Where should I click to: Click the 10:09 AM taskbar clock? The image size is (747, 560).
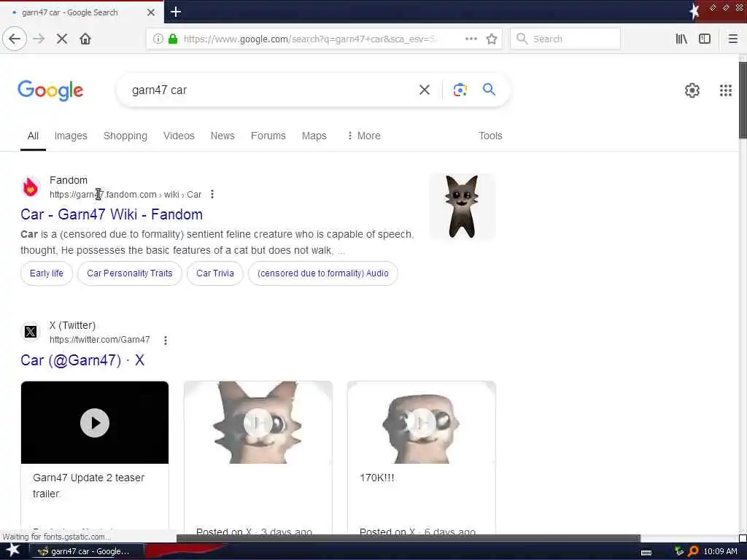720,551
